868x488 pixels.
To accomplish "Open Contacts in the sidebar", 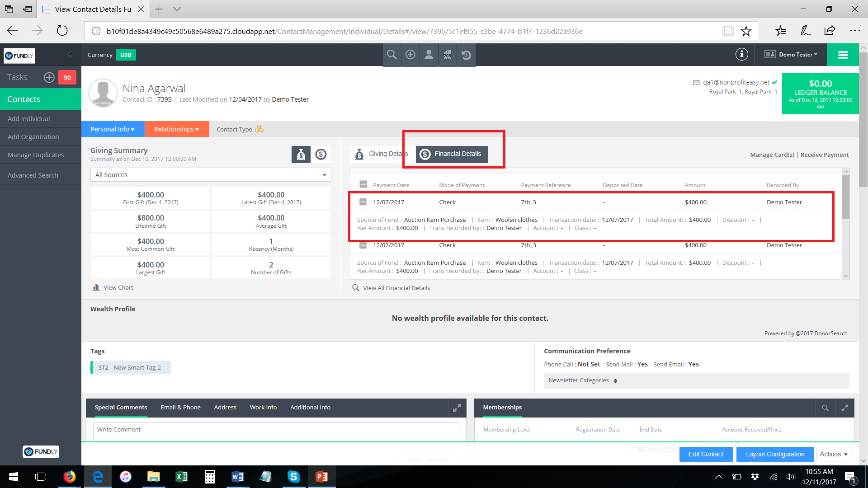I will pos(41,99).
